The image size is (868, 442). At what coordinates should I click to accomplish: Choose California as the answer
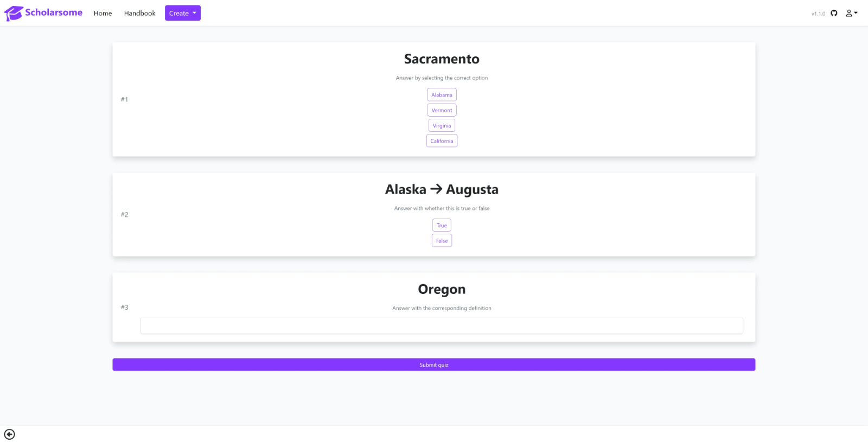442,141
